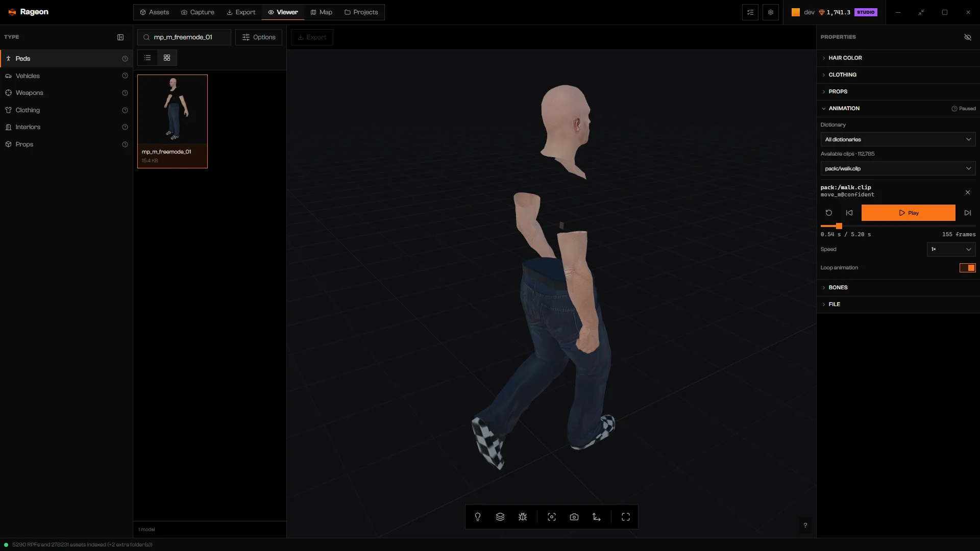Open the Map tab

[322, 12]
